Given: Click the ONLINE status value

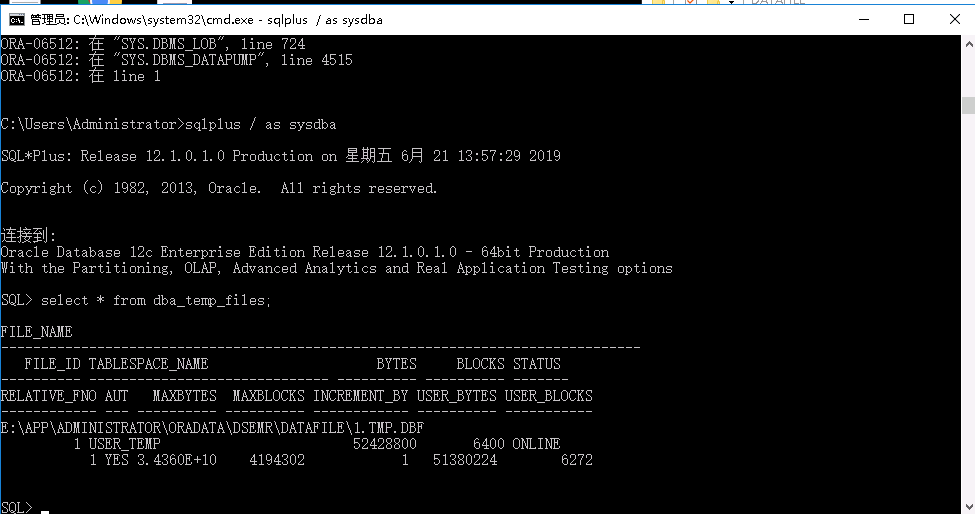Looking at the screenshot, I should pos(536,444).
